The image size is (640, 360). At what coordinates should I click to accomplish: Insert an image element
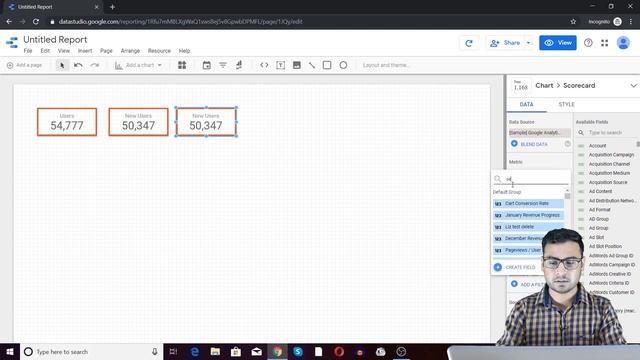click(297, 65)
